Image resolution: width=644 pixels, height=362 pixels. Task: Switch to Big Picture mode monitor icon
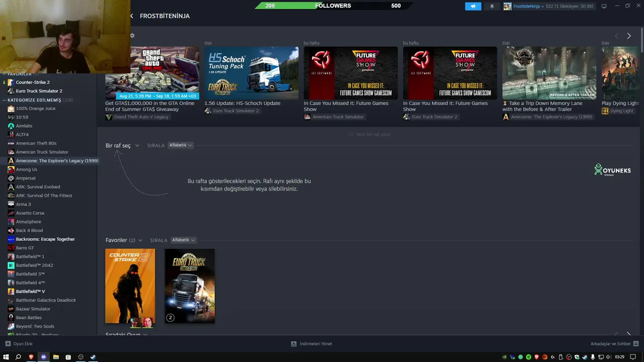click(604, 6)
